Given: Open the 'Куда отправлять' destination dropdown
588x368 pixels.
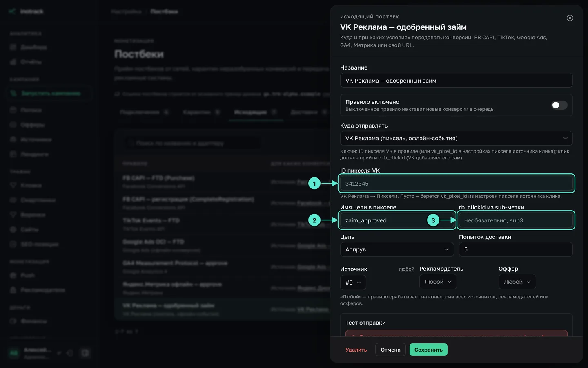Looking at the screenshot, I should click(x=456, y=138).
